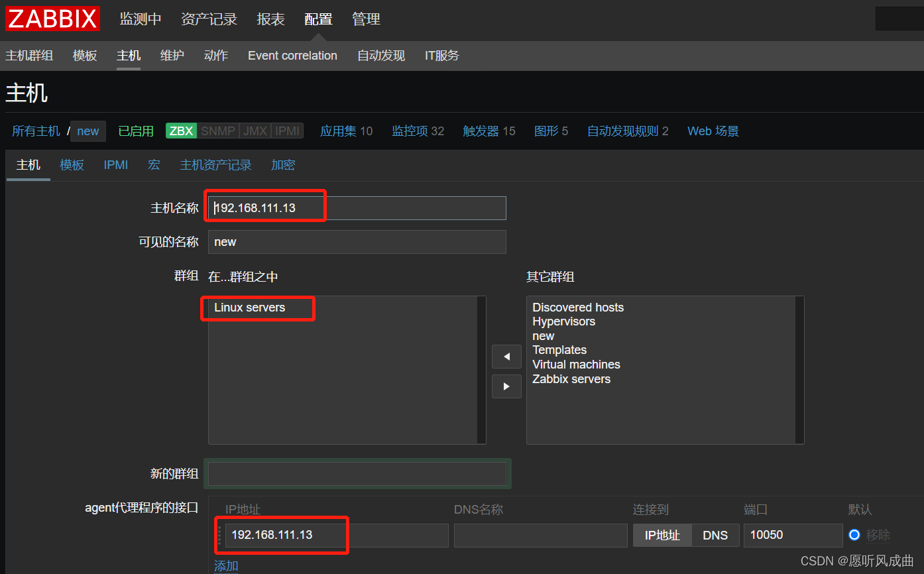The width and height of the screenshot is (924, 574).
Task: Click the DNS名称 input field
Action: (x=541, y=536)
